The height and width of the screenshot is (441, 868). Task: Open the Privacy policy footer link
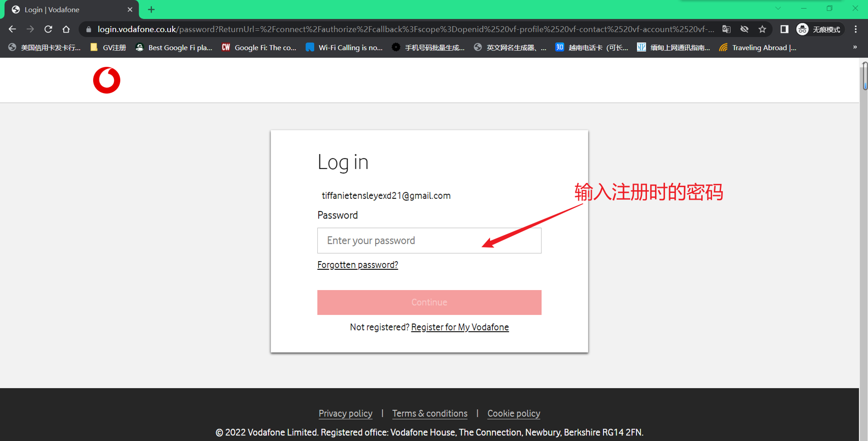click(x=345, y=413)
